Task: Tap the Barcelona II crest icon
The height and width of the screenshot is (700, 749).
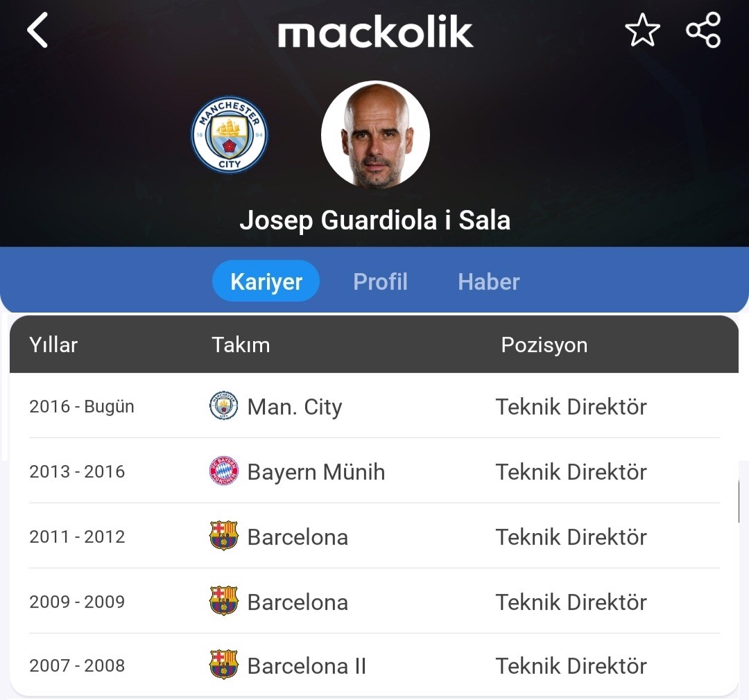Action: click(x=223, y=665)
